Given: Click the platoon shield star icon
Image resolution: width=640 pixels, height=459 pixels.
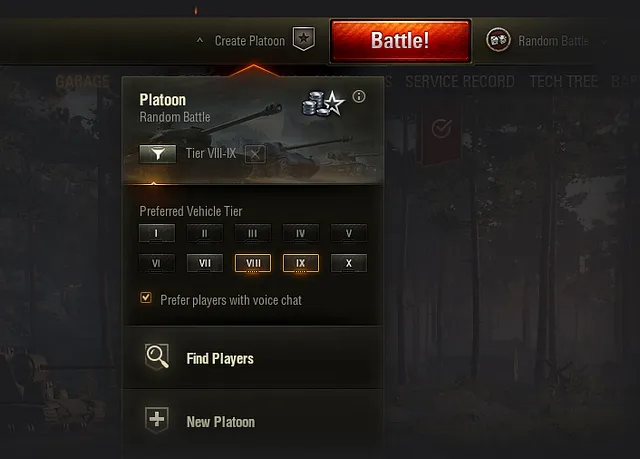Looking at the screenshot, I should pyautogui.click(x=304, y=39).
